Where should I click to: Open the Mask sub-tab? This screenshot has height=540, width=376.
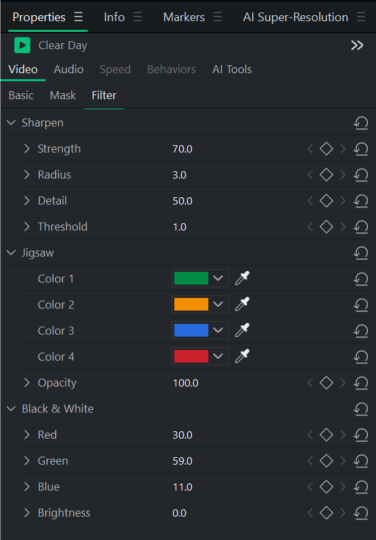(63, 95)
